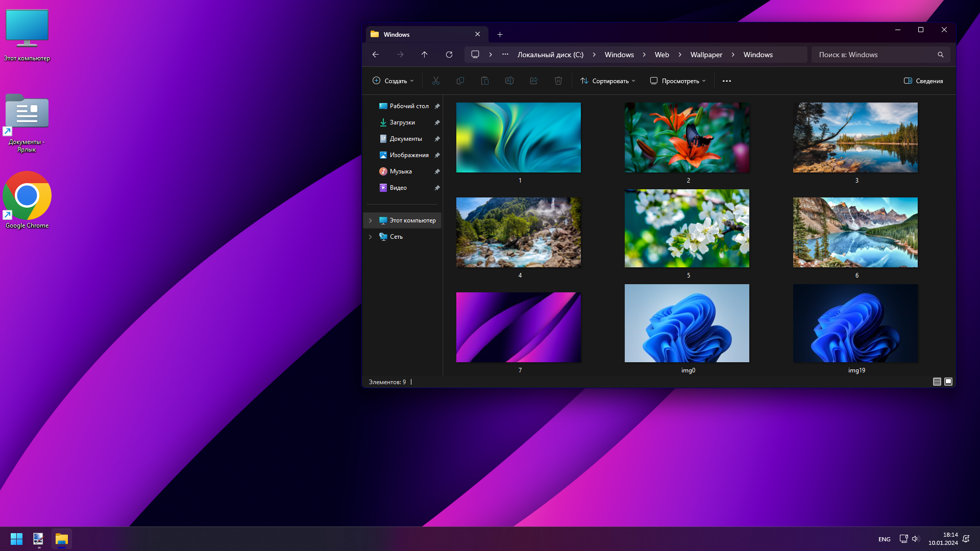This screenshot has height=551, width=980.
Task: Open Загрузки in sidebar
Action: click(402, 122)
